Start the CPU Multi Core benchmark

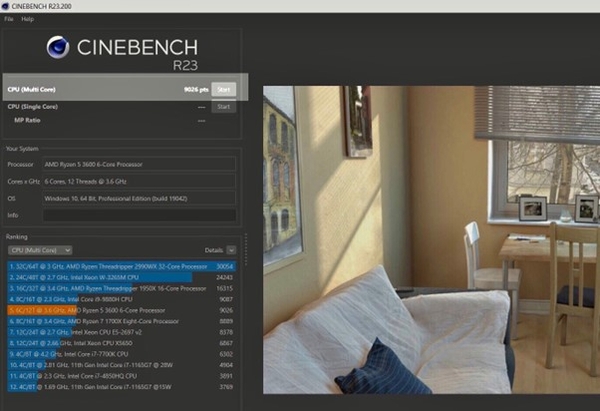point(224,89)
